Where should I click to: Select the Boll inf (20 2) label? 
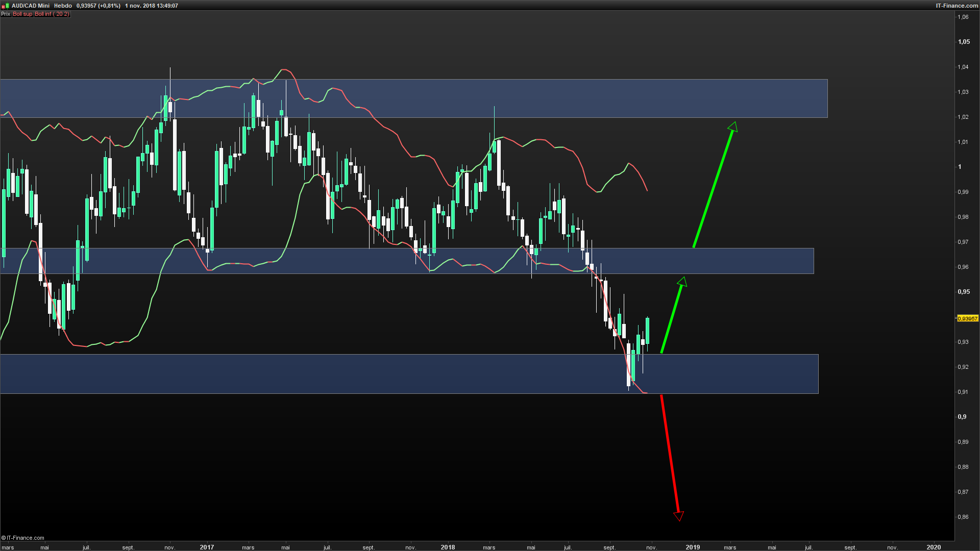52,14
